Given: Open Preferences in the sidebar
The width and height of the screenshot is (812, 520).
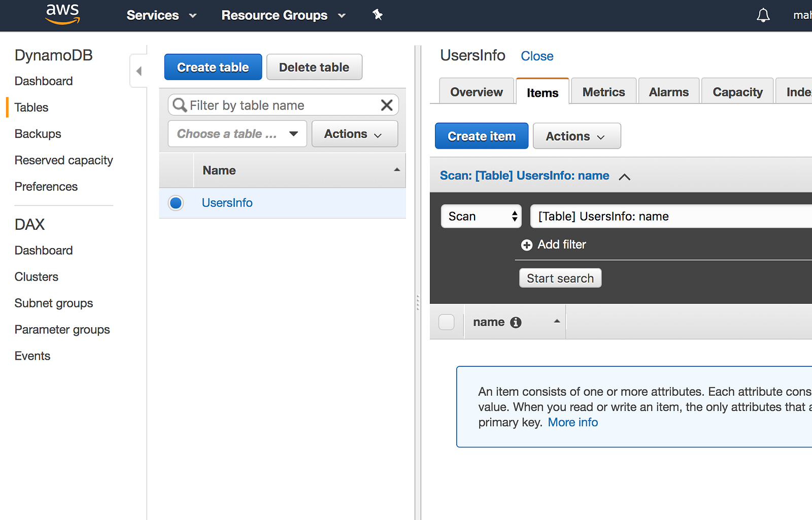Looking at the screenshot, I should 46,187.
